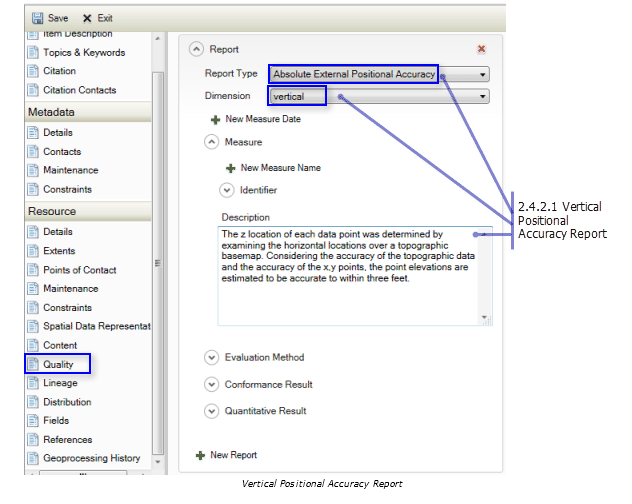The height and width of the screenshot is (504, 632).
Task: Open Metadata Details page
Action: [x=58, y=133]
